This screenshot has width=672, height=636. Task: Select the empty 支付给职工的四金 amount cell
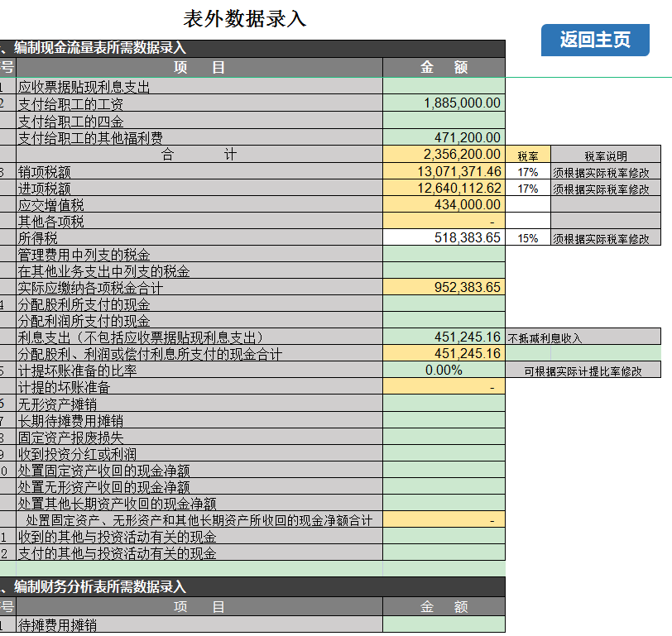coord(444,121)
